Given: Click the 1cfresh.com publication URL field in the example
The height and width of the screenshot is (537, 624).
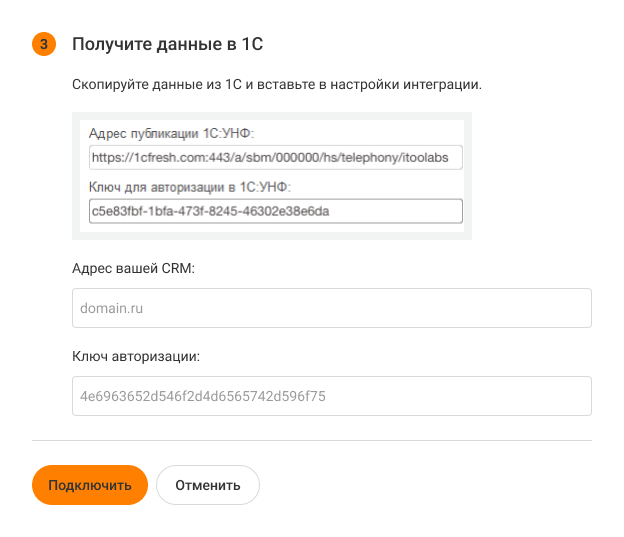Looking at the screenshot, I should (x=275, y=157).
